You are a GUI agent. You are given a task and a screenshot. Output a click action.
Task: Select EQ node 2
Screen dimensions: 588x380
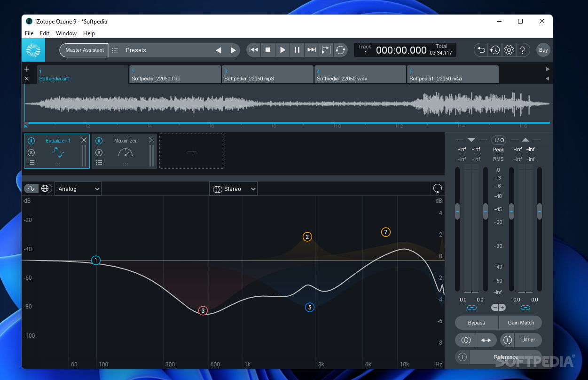[x=307, y=237]
